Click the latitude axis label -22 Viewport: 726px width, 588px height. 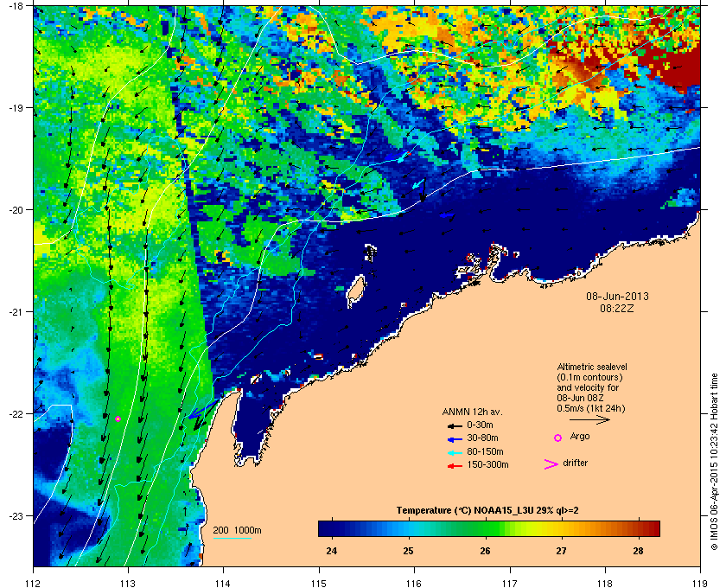click(x=18, y=414)
